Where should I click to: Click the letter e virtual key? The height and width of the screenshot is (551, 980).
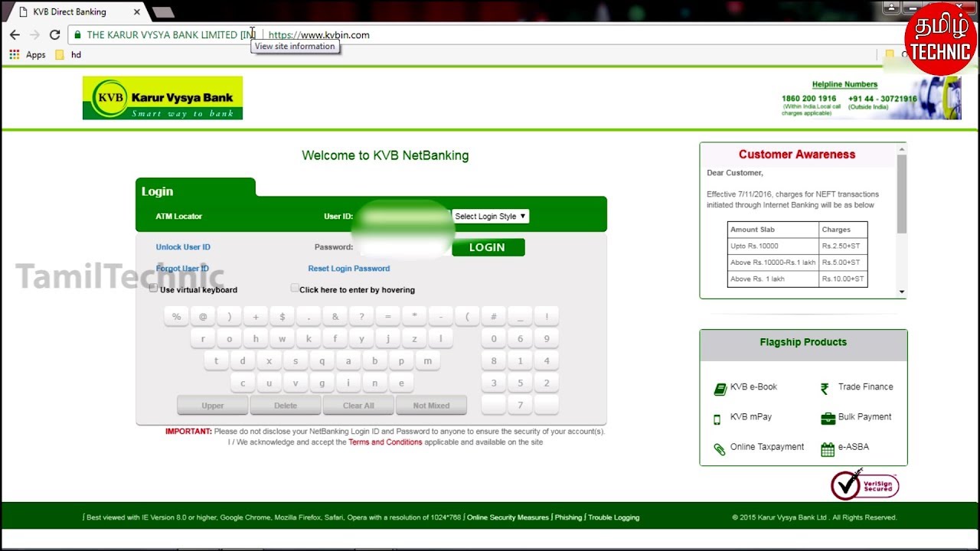401,383
